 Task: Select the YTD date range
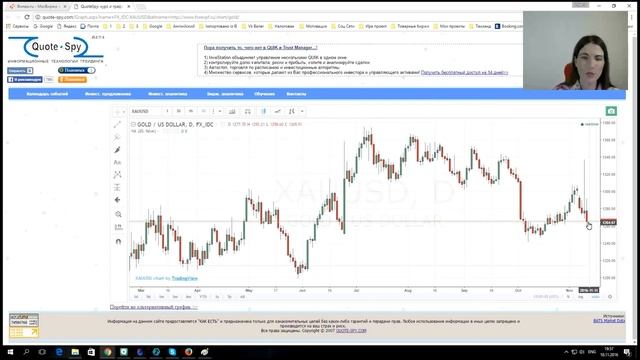pyautogui.click(x=203, y=297)
